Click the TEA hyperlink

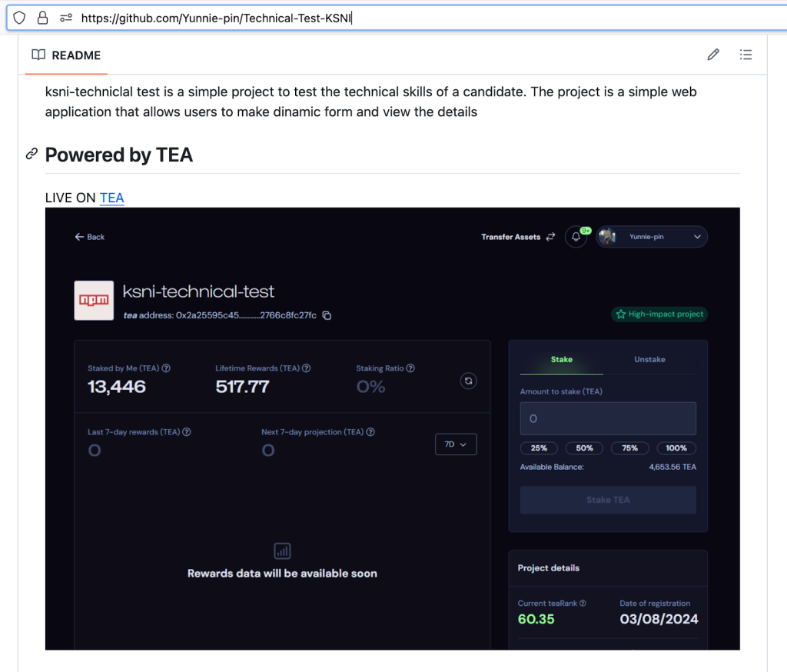tap(111, 198)
